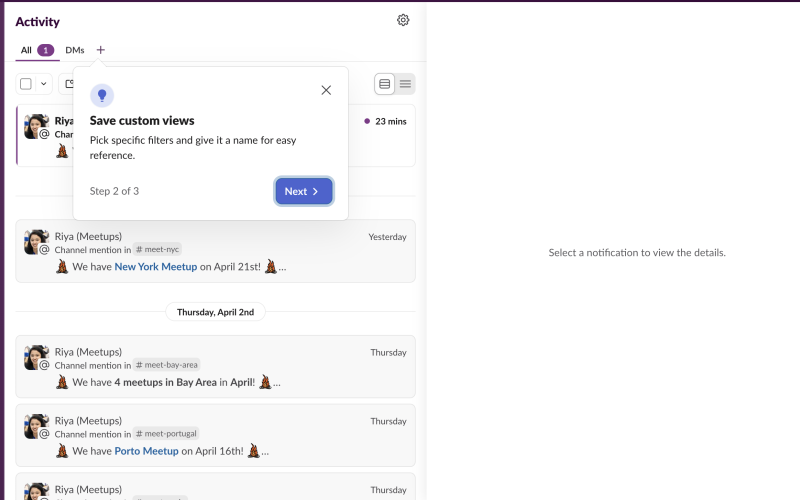800x500 pixels.
Task: Click Riya's avatar in meet-nyc notification
Action: (36, 241)
